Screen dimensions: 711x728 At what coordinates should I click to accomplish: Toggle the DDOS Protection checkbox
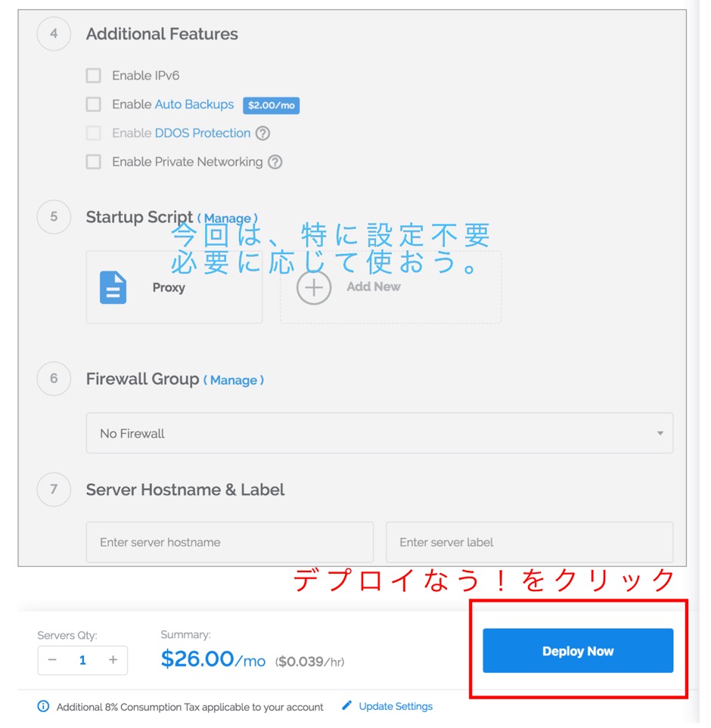(93, 133)
